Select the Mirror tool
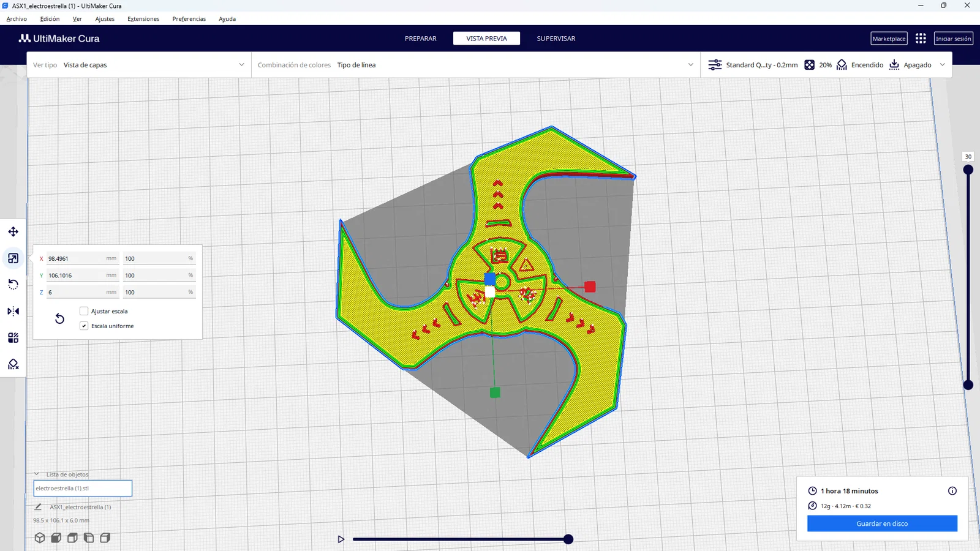The height and width of the screenshot is (551, 980). [13, 311]
